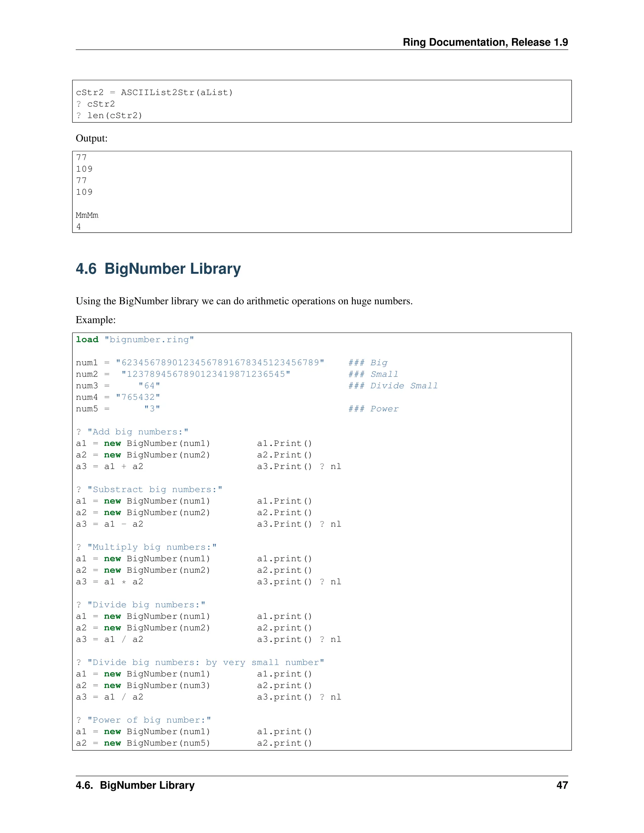Click the footer "4.6. BigNumber Library"
644x833 pixels.
click(x=135, y=785)
